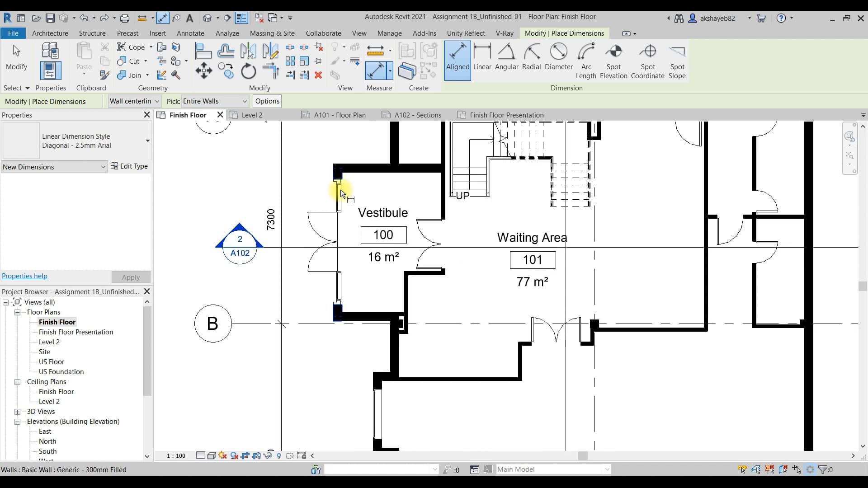The width and height of the screenshot is (868, 488).
Task: Select Finish Floor Presentation in Project Browser
Action: (x=76, y=332)
